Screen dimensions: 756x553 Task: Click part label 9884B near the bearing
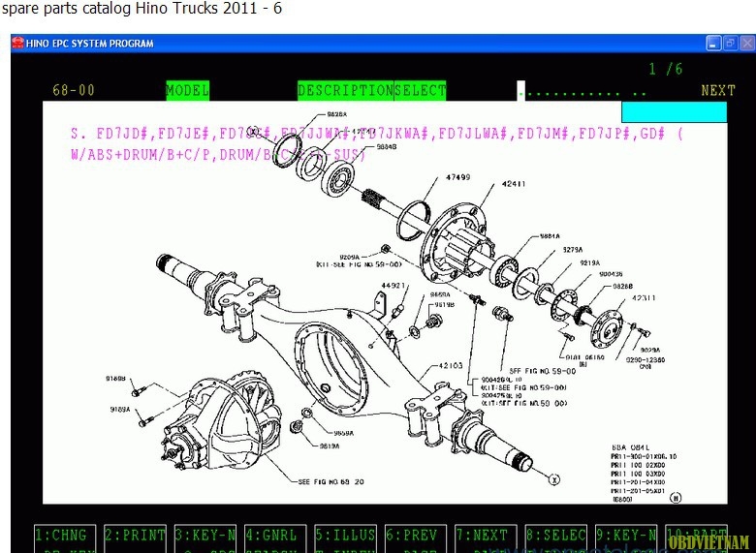coord(386,146)
